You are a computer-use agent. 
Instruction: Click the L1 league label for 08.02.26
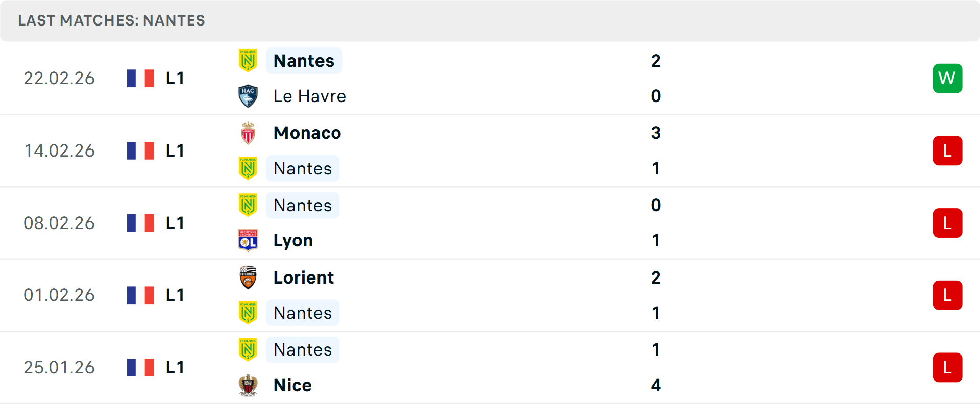(x=175, y=223)
